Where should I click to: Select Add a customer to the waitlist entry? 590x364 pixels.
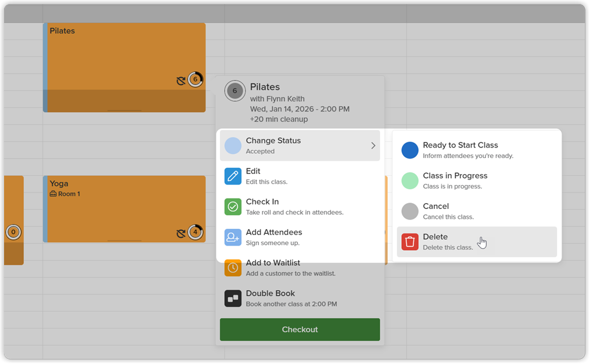300,268
